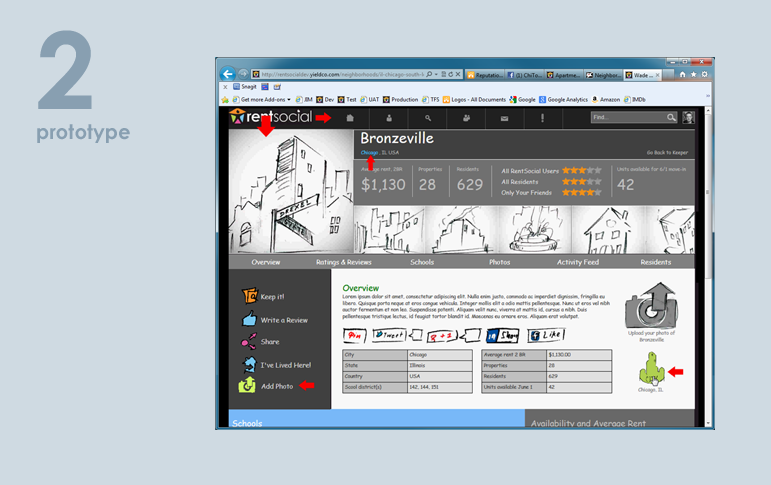
Task: Open the Schools tab
Action: tap(422, 262)
